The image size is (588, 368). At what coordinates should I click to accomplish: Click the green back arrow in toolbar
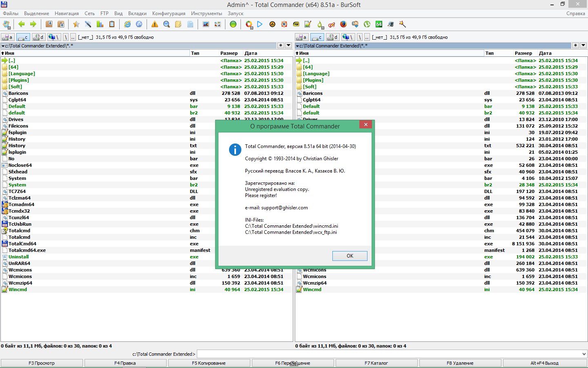coord(22,25)
